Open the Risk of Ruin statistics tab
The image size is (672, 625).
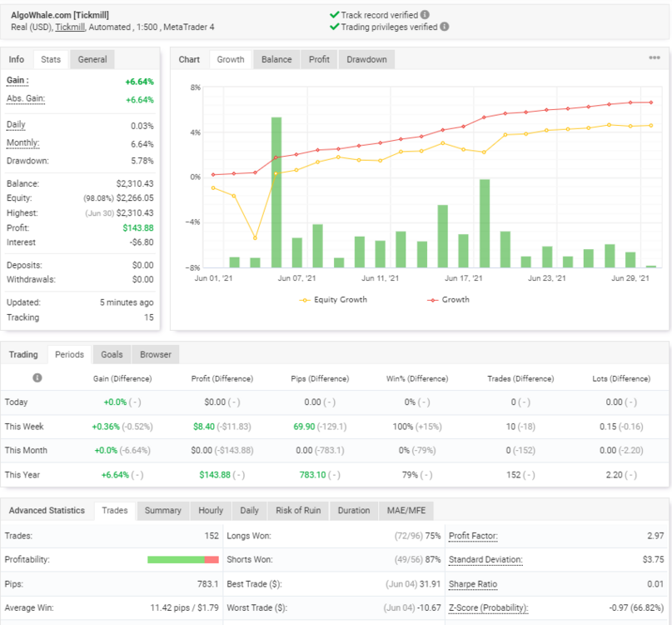tap(298, 511)
